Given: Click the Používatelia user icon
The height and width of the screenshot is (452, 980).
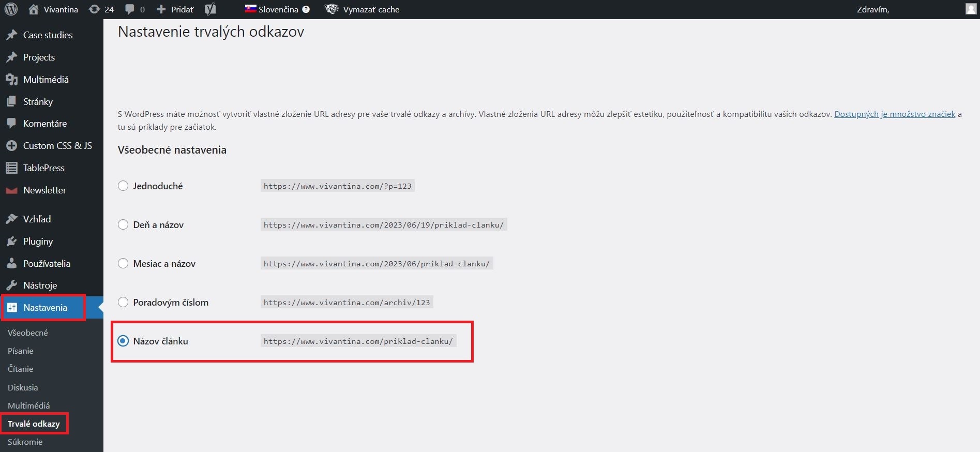Looking at the screenshot, I should (11, 264).
